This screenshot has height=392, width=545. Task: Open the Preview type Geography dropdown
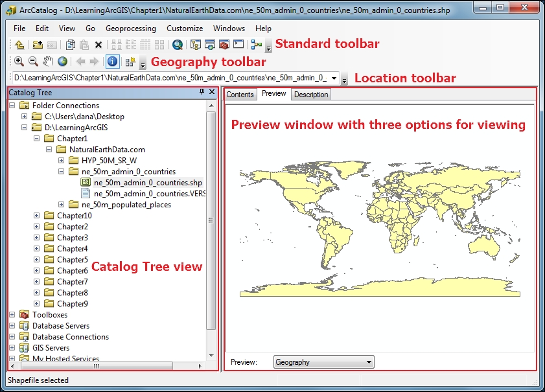tap(324, 362)
